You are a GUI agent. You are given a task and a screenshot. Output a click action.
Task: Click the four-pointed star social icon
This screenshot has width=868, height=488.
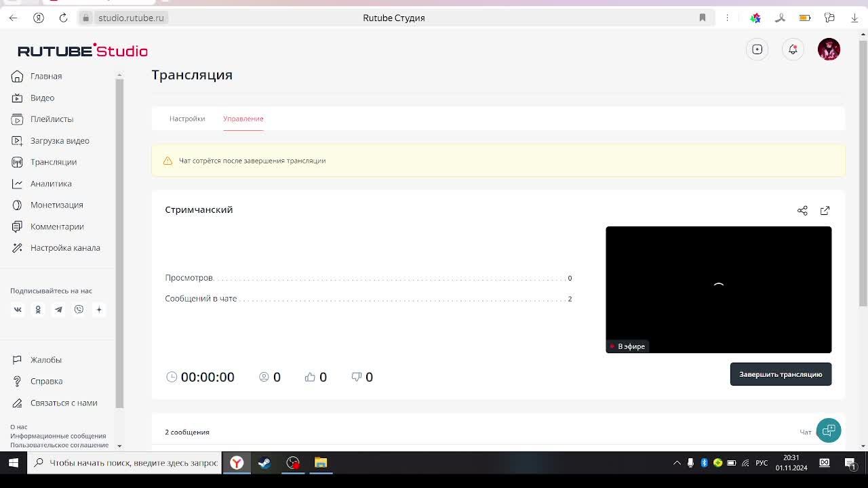coord(99,310)
